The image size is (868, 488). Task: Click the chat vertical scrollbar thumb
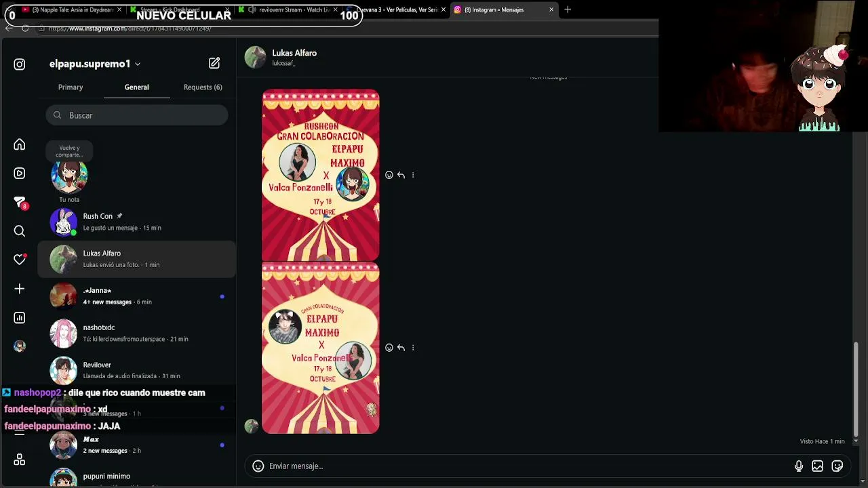point(856,389)
